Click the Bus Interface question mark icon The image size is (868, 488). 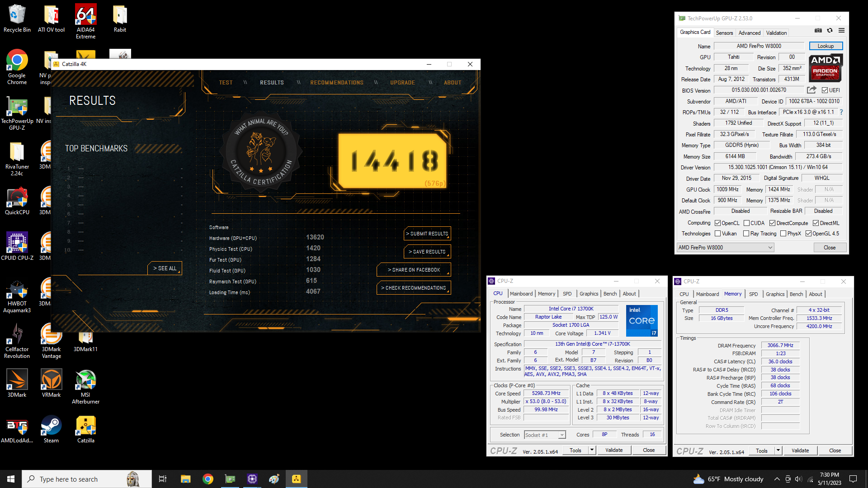point(841,112)
